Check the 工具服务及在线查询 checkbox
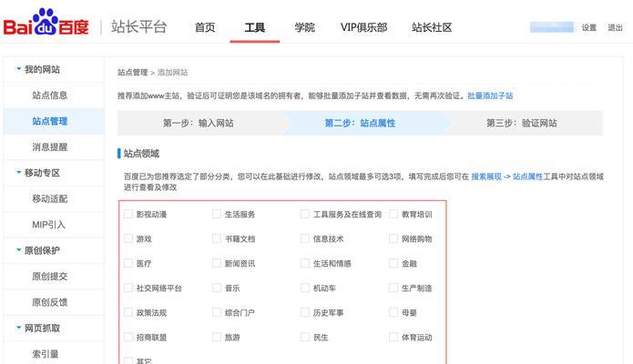The image size is (633, 364). [x=305, y=214]
